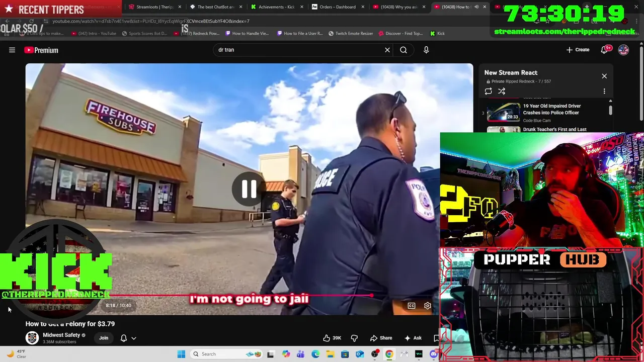This screenshot has height=362, width=644.
Task: Click the browser address bar URL
Action: [x=151, y=21]
